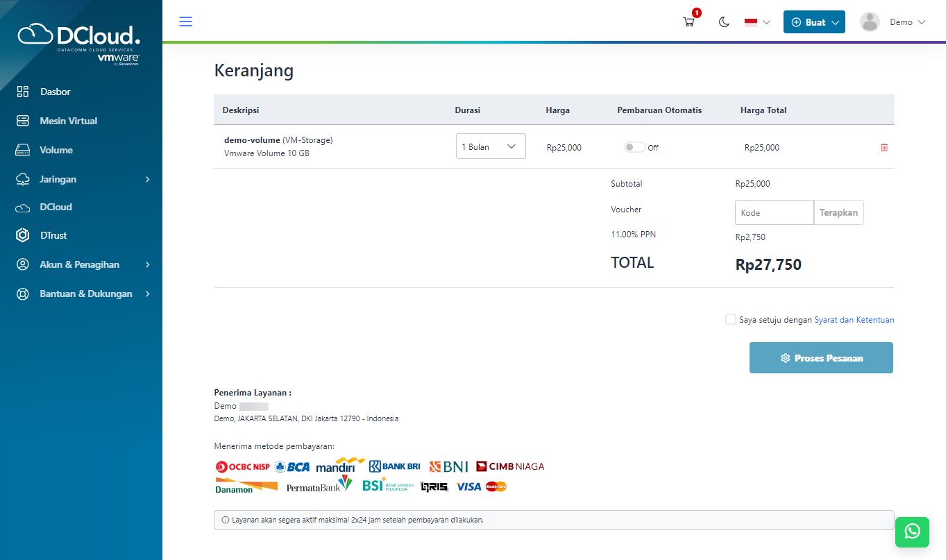The height and width of the screenshot is (560, 948).
Task: Delete demo-volume with trash icon
Action: point(884,147)
